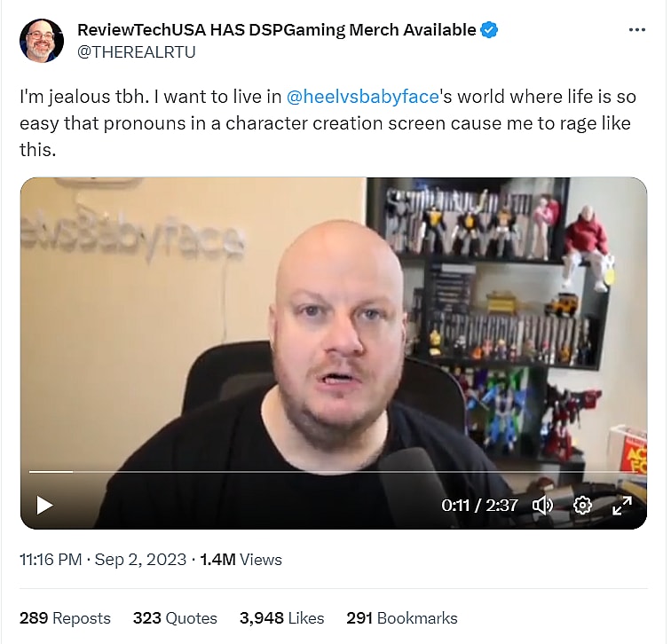Click the 11:16 PM Sep 2, 2023 timestamp
The image size is (671, 644).
103,560
